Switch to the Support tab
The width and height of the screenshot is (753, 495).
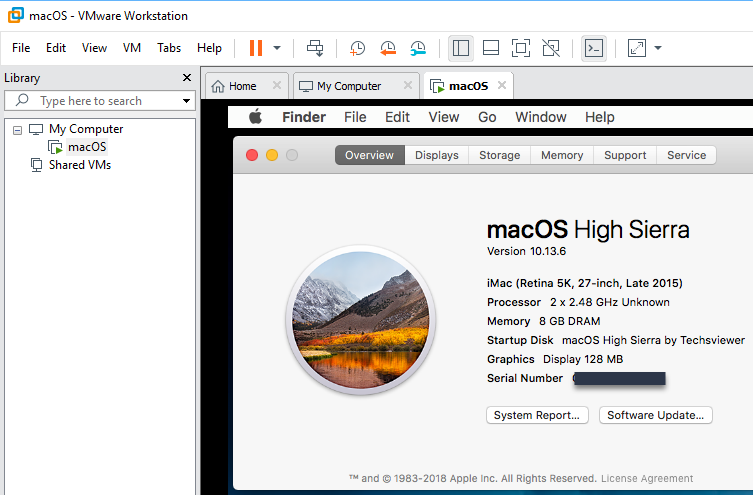[x=625, y=155]
